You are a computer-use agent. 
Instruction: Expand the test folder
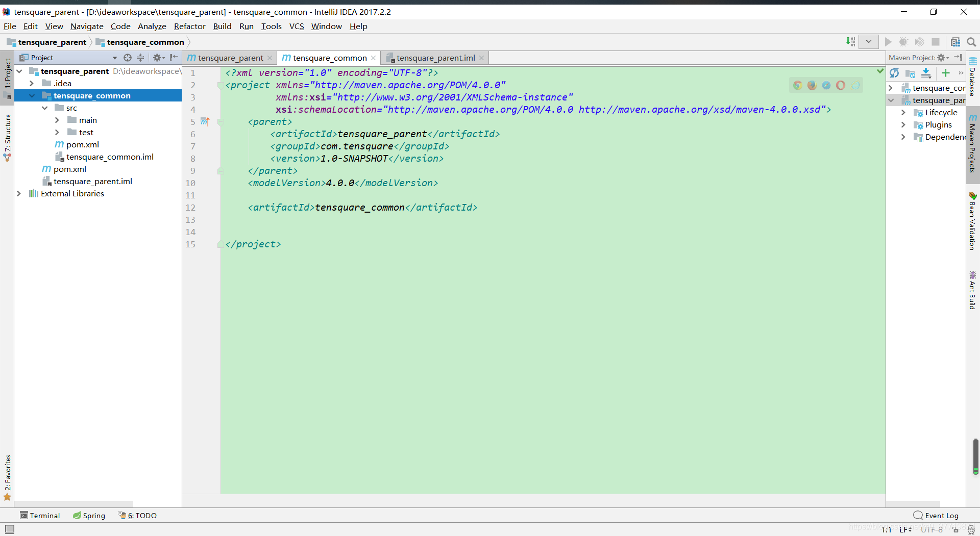[57, 132]
